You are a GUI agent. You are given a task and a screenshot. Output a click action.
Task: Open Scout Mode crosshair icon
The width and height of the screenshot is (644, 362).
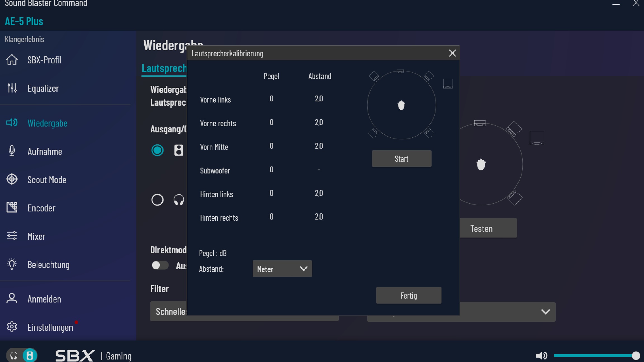point(12,179)
